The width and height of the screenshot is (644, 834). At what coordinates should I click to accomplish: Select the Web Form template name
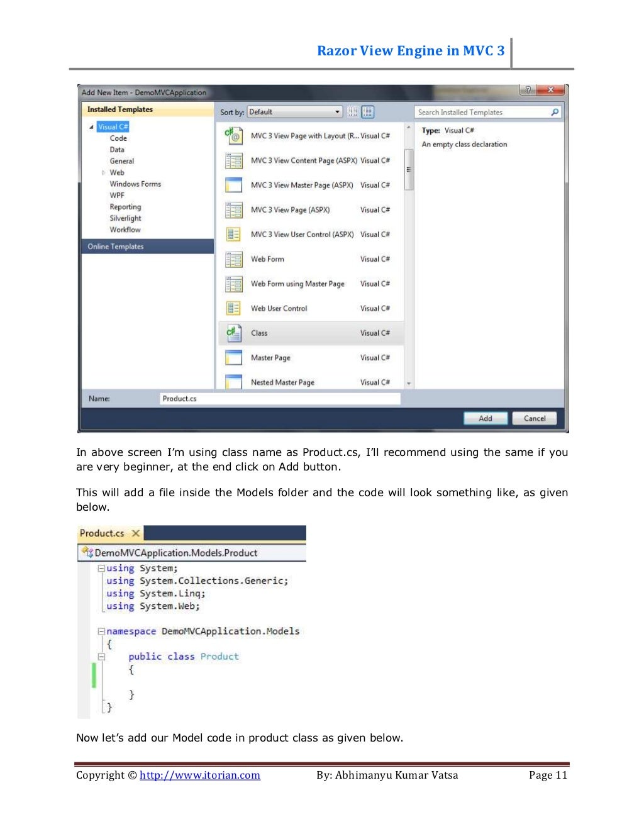coord(267,259)
